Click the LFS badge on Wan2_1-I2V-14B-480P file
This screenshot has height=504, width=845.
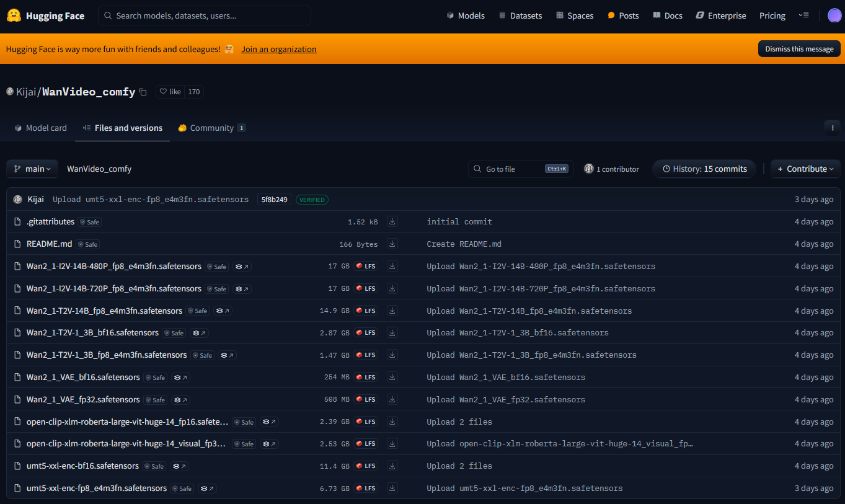click(366, 266)
